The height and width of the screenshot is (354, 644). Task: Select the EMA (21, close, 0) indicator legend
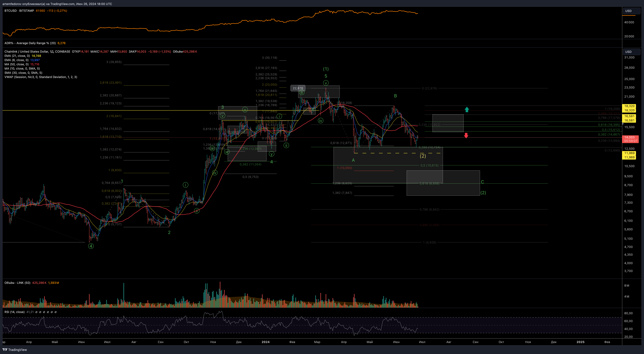pos(17,56)
